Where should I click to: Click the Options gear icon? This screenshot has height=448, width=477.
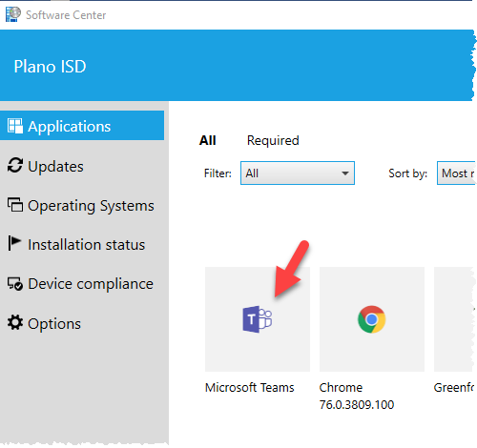click(x=15, y=322)
